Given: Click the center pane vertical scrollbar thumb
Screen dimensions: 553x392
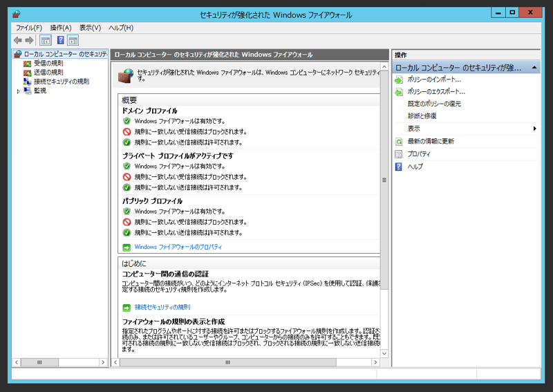Looking at the screenshot, I should click(x=384, y=180).
